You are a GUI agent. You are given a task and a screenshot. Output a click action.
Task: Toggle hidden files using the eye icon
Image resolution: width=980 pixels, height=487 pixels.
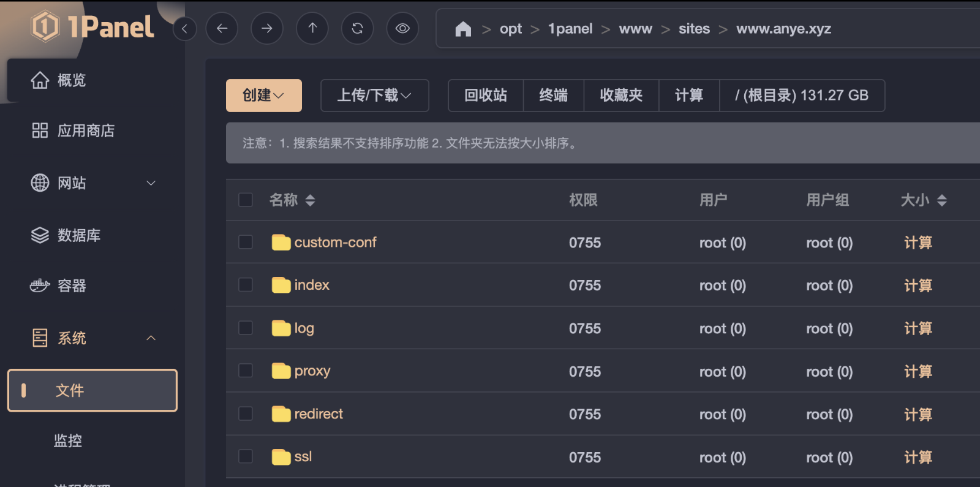pos(402,28)
